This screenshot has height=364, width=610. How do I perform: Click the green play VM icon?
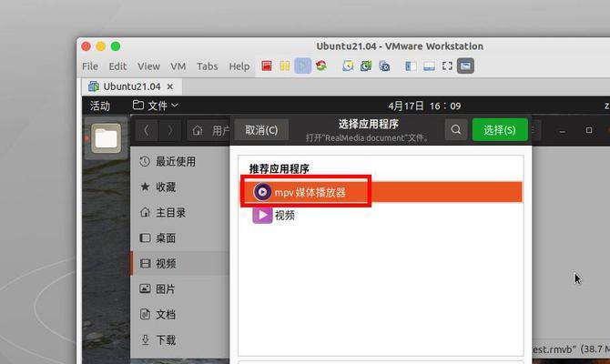pyautogui.click(x=302, y=66)
